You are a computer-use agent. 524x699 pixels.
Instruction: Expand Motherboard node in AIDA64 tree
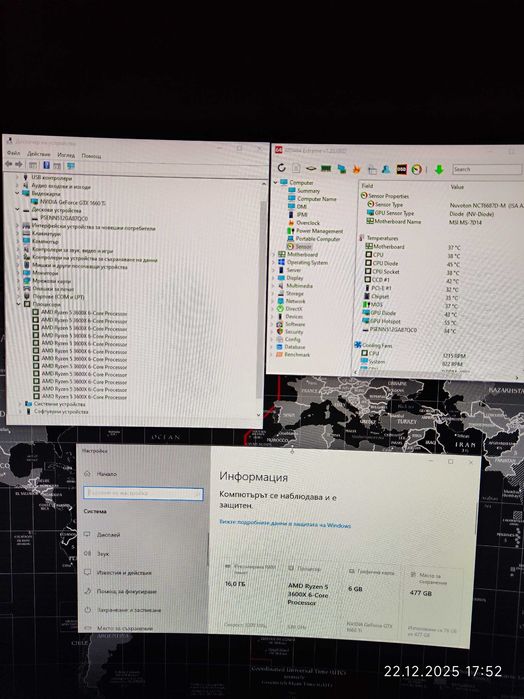coord(274,254)
